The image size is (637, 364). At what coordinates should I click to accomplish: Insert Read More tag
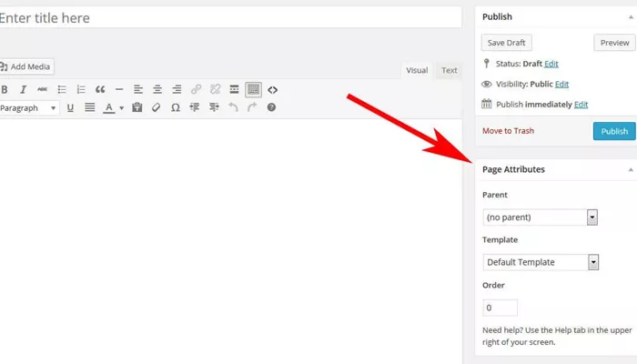coord(234,89)
